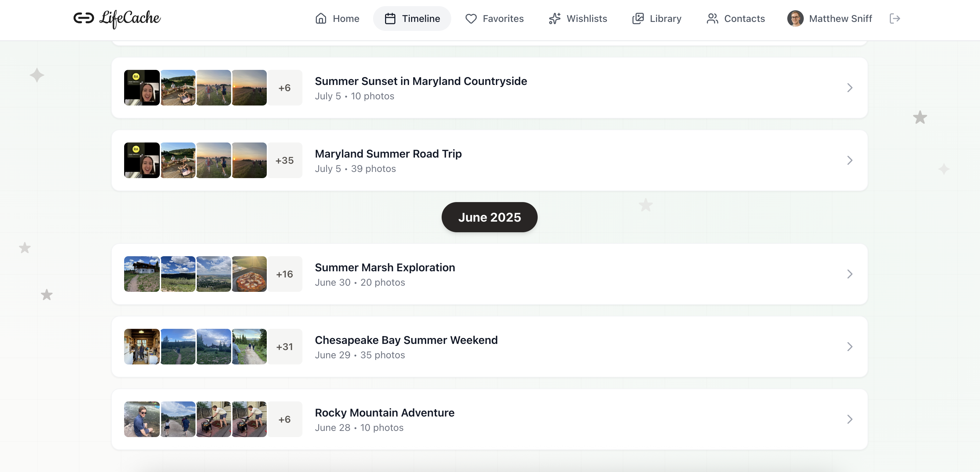Screen dimensions: 980x472
Task: Click the Summer Marsh Exploration title
Action: 385,267
